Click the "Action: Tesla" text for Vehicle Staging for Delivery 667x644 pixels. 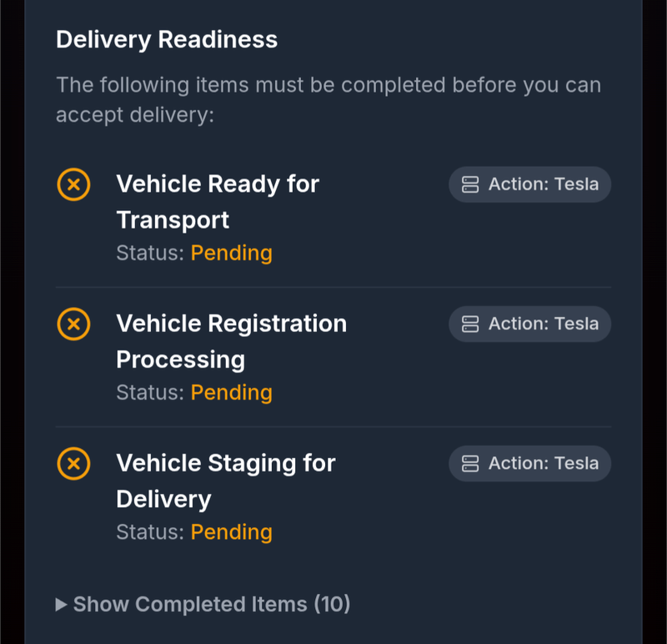coord(544,463)
